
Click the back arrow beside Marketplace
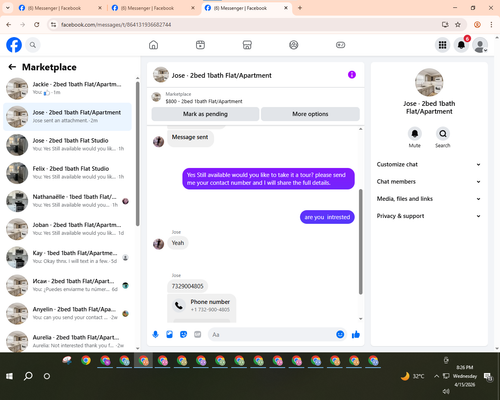(12, 67)
